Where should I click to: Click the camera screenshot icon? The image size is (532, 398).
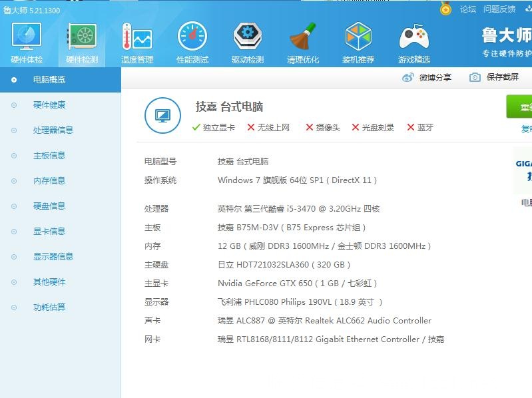pyautogui.click(x=475, y=78)
